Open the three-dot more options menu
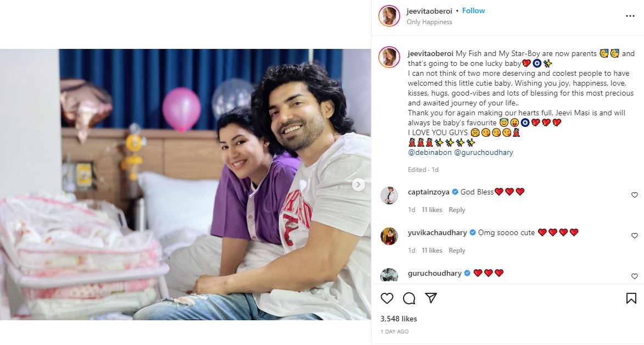The width and height of the screenshot is (644, 345). click(630, 16)
